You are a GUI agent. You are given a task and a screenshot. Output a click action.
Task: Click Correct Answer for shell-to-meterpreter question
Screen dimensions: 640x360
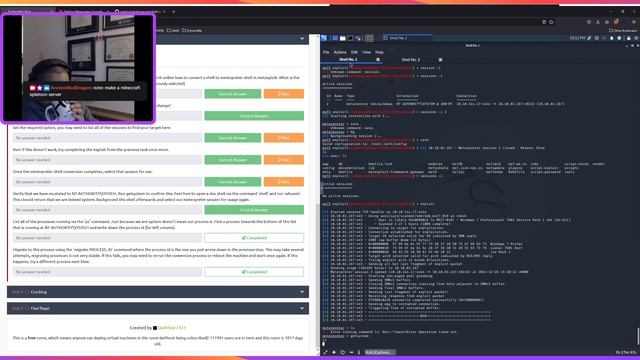click(233, 94)
